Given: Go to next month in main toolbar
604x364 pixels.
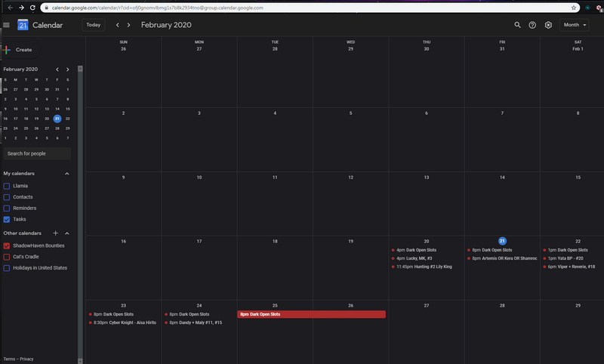Looking at the screenshot, I should pos(128,25).
